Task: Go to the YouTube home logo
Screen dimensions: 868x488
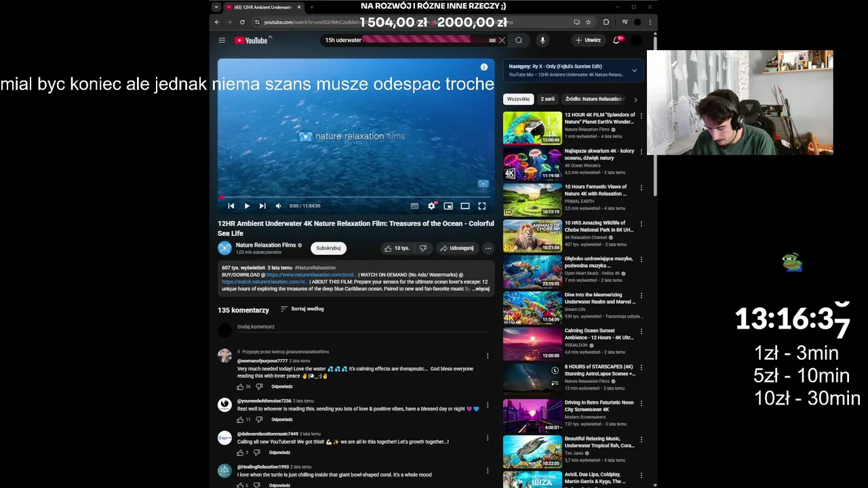Action: [x=252, y=40]
